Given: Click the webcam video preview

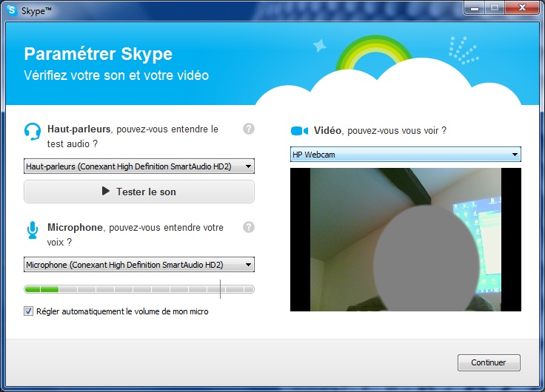Looking at the screenshot, I should 406,240.
